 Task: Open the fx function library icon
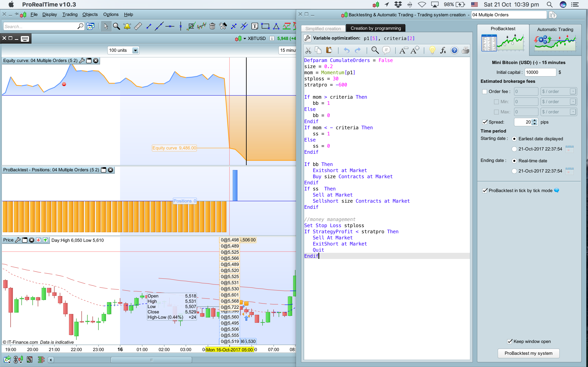coord(443,50)
